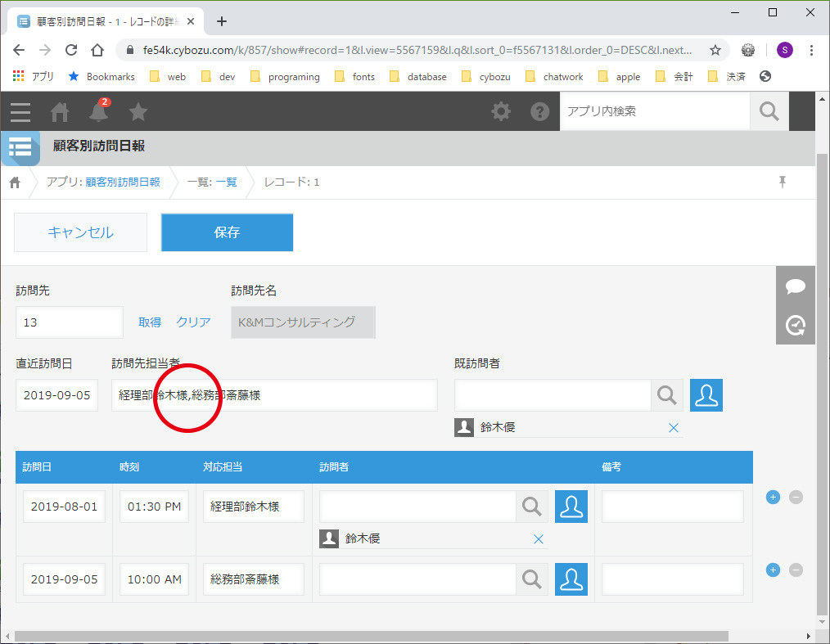Open the favorites star in header

[138, 111]
